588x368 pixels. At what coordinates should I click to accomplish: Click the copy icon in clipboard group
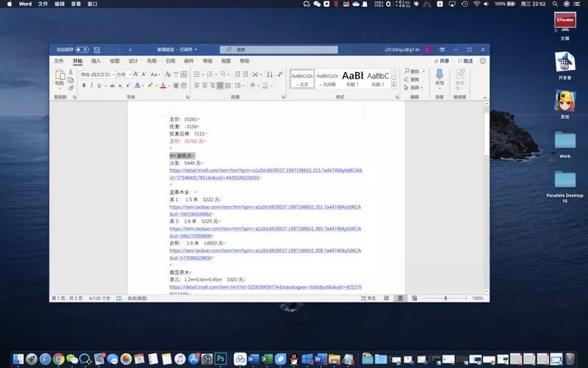point(71,79)
